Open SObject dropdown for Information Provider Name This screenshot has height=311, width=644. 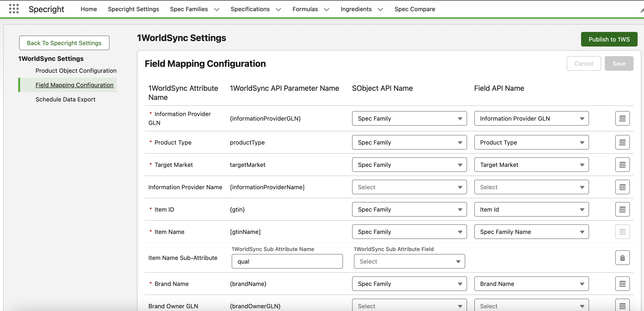tap(409, 187)
